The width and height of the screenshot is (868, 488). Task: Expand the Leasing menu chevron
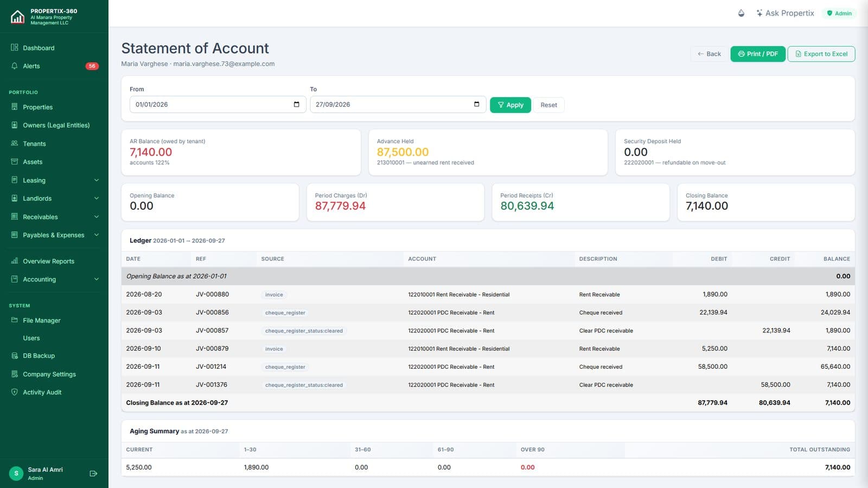97,181
